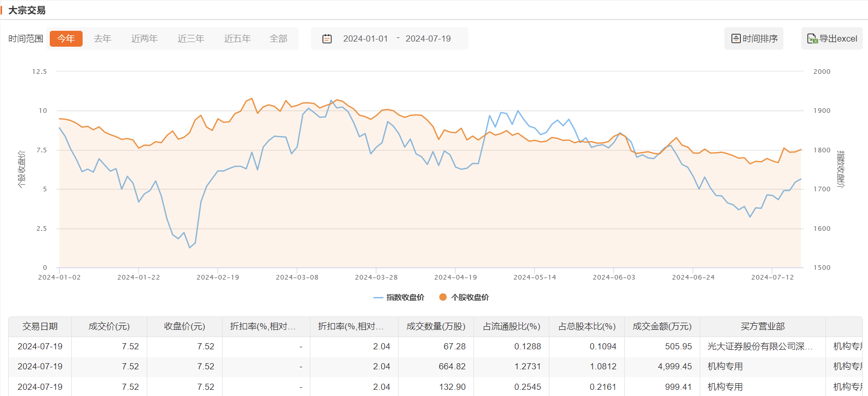Toggle 指数收盘价 legend series
The width and height of the screenshot is (868, 396).
tap(399, 298)
